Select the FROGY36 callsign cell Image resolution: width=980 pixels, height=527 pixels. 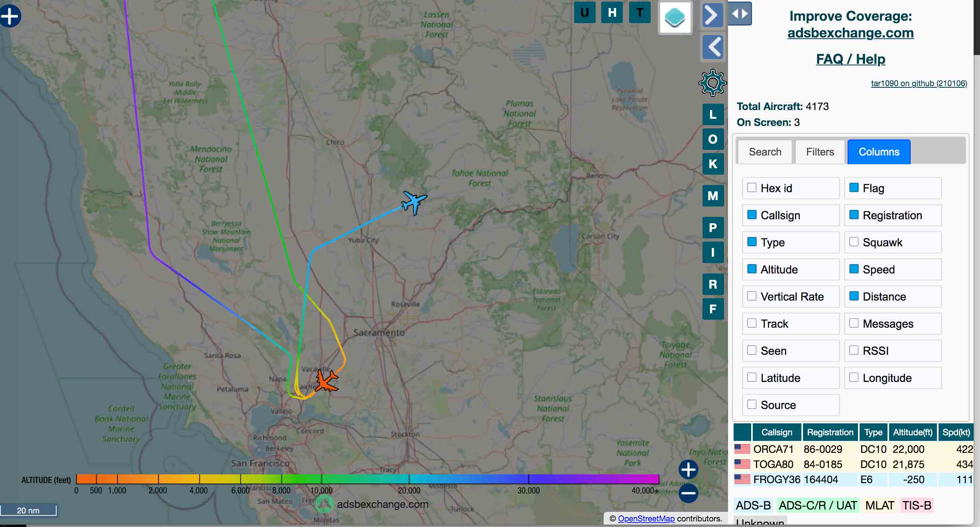click(x=777, y=480)
